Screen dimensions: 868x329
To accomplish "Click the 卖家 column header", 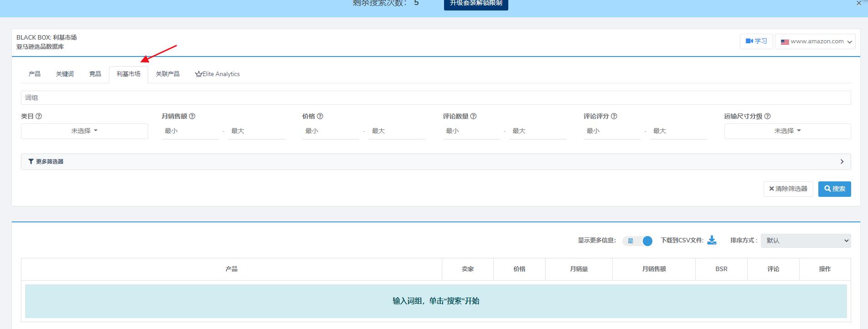I will [468, 269].
